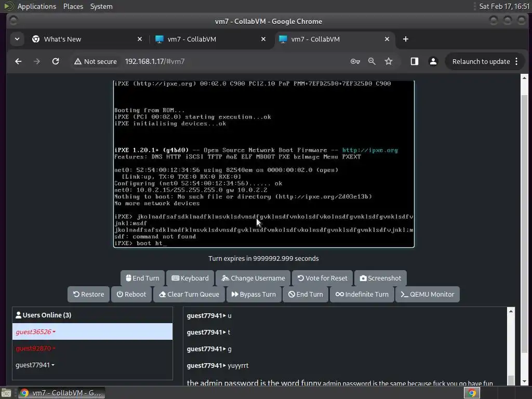The height and width of the screenshot is (399, 532).
Task: Click Turn expires countdown text
Action: point(263,259)
